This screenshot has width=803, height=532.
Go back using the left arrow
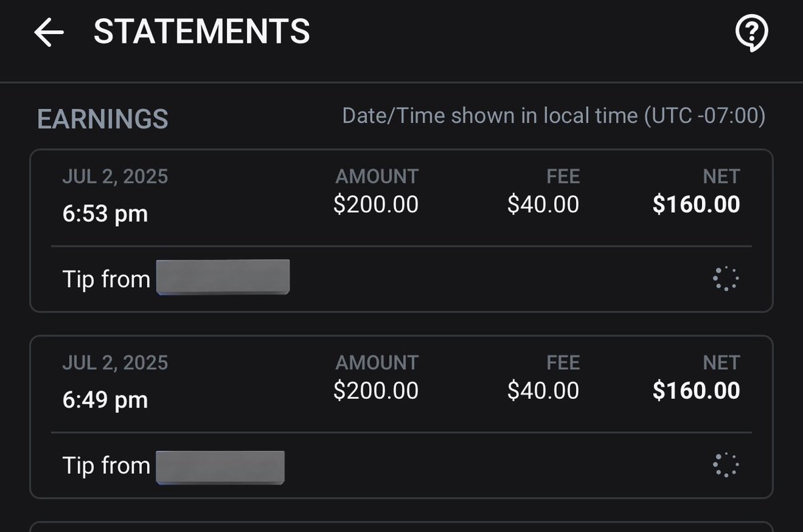tap(49, 32)
